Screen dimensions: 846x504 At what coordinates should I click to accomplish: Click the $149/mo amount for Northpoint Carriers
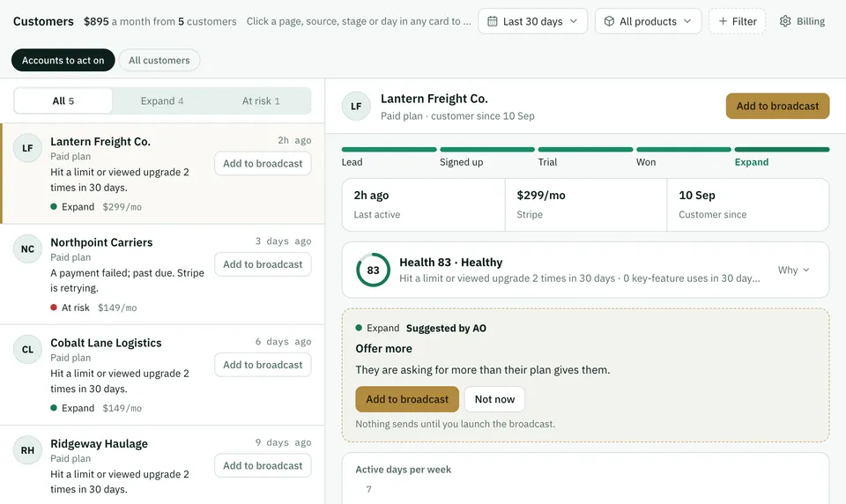(x=117, y=308)
